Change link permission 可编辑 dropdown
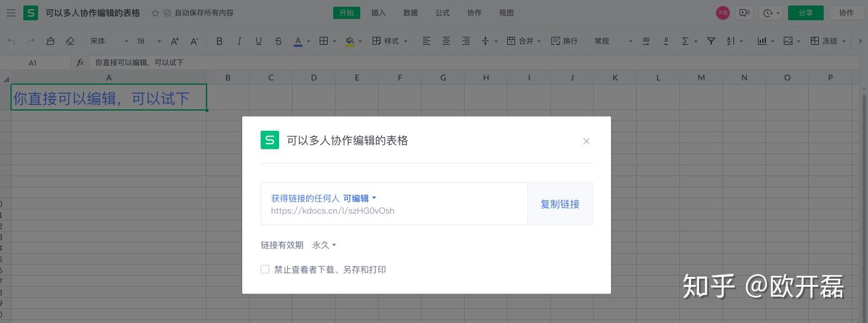The width and height of the screenshot is (868, 323). (x=360, y=198)
